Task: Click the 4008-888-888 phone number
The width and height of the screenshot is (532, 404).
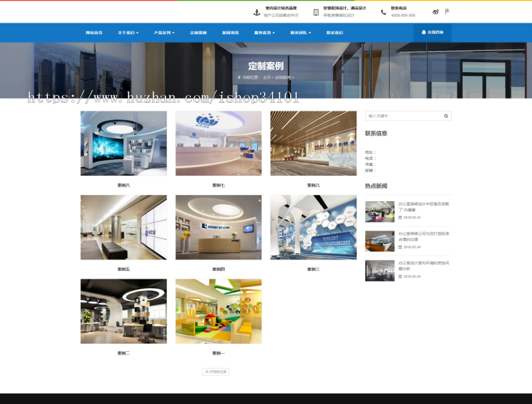Action: 403,15
